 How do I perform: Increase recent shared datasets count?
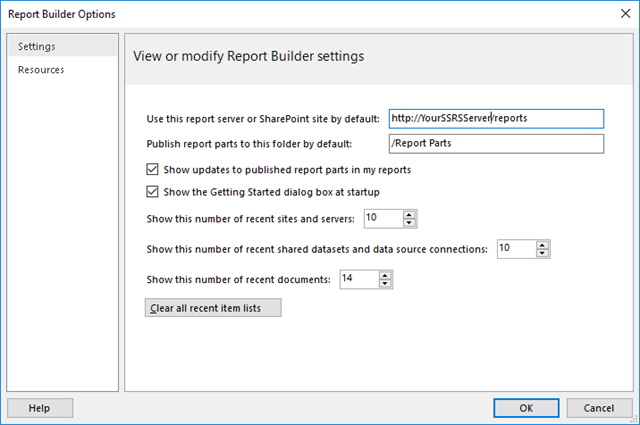(x=542, y=245)
